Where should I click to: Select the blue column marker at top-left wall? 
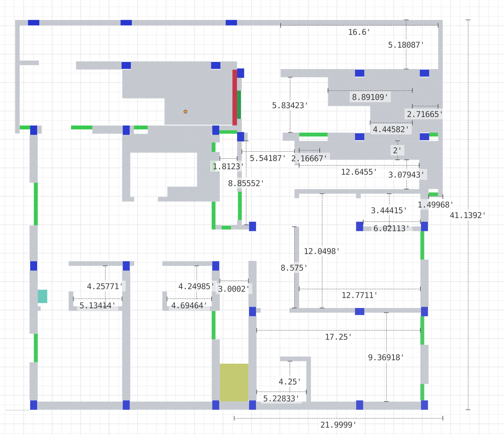[x=33, y=22]
